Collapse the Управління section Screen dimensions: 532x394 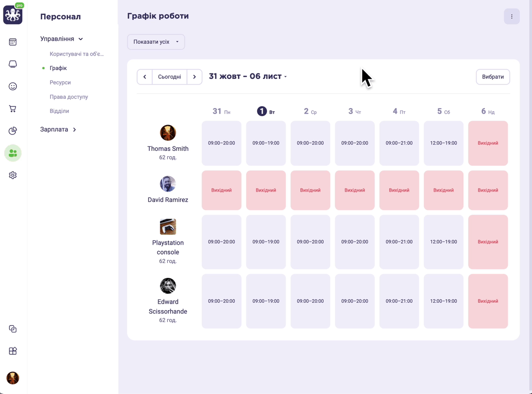[62, 39]
